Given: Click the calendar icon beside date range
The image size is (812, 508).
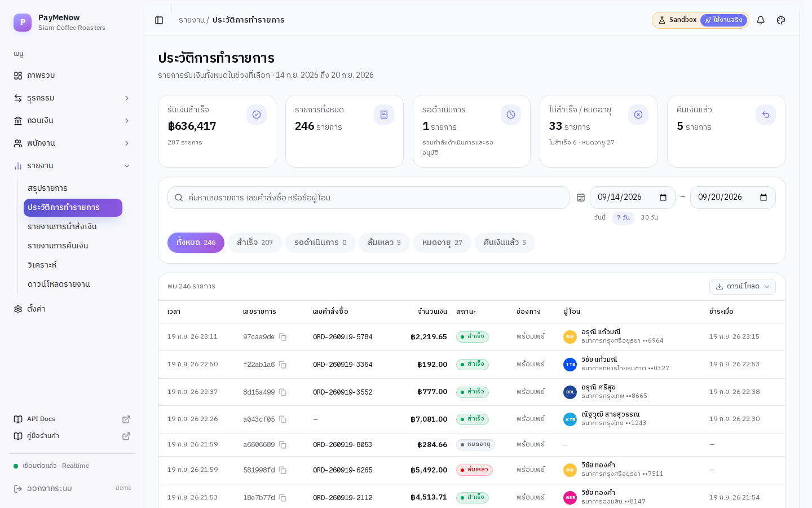Looking at the screenshot, I should click(581, 198).
